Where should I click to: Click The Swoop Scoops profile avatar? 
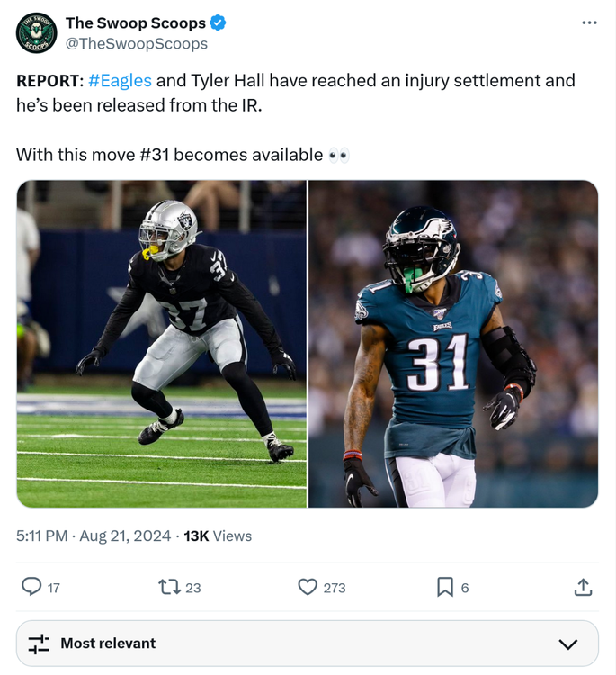pos(36,32)
